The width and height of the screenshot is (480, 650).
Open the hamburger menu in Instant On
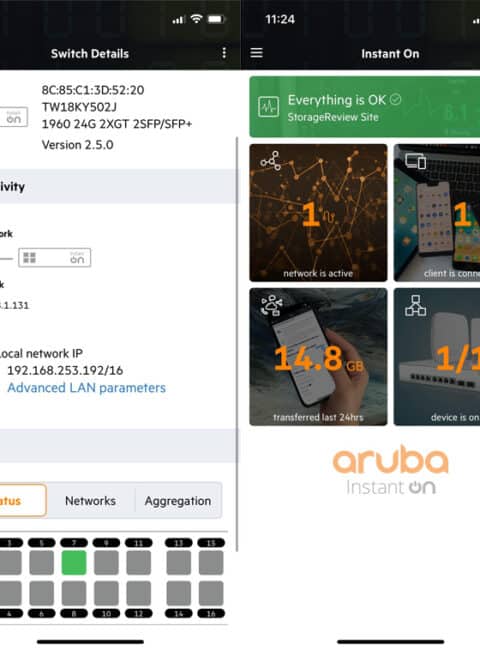tap(257, 53)
